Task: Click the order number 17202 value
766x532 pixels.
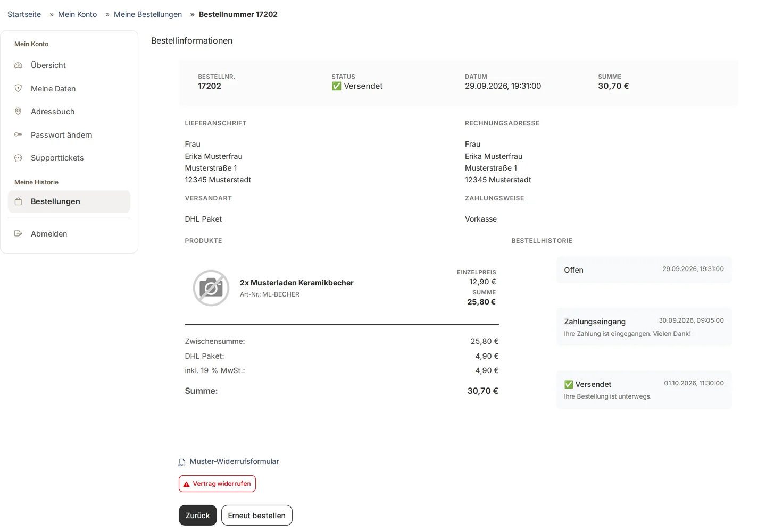Action: 210,86
